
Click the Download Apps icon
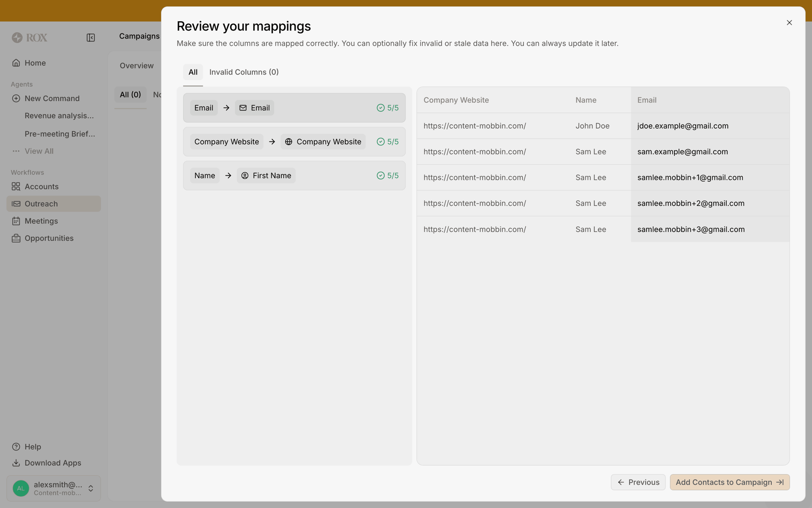pyautogui.click(x=16, y=463)
